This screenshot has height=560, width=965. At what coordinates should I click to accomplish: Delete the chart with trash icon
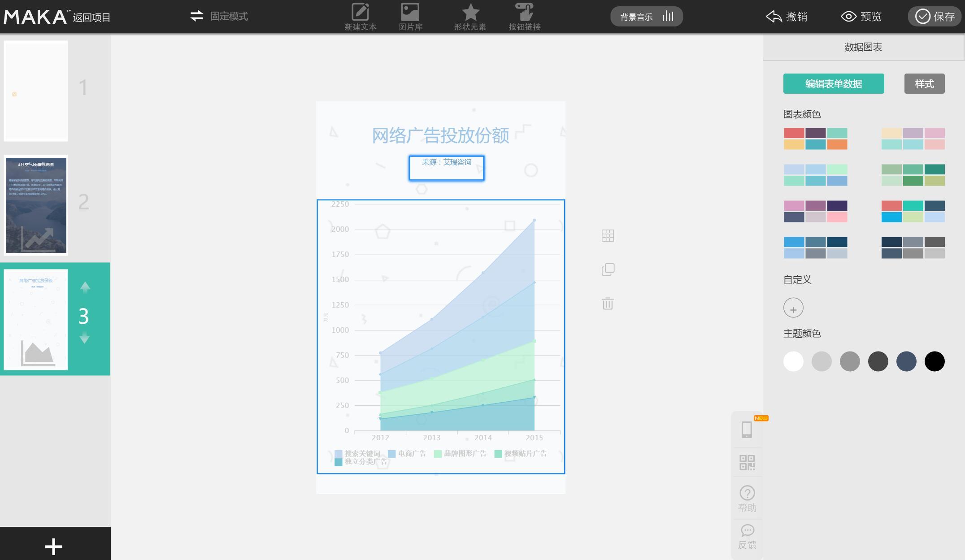608,304
